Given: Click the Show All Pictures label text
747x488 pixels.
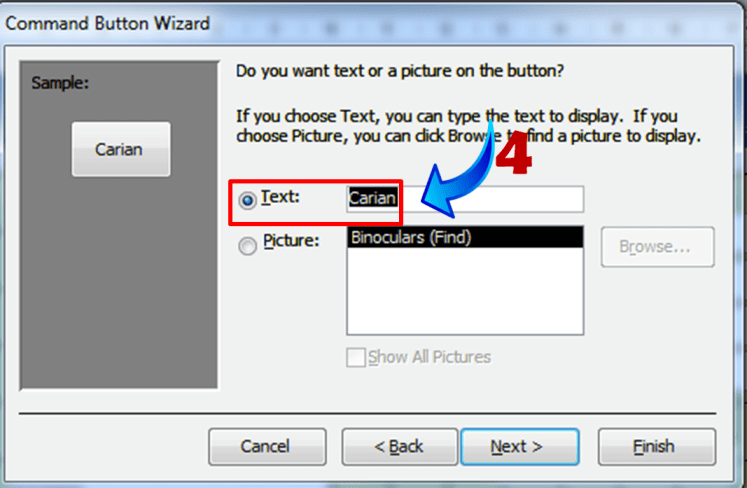Looking at the screenshot, I should (x=429, y=357).
